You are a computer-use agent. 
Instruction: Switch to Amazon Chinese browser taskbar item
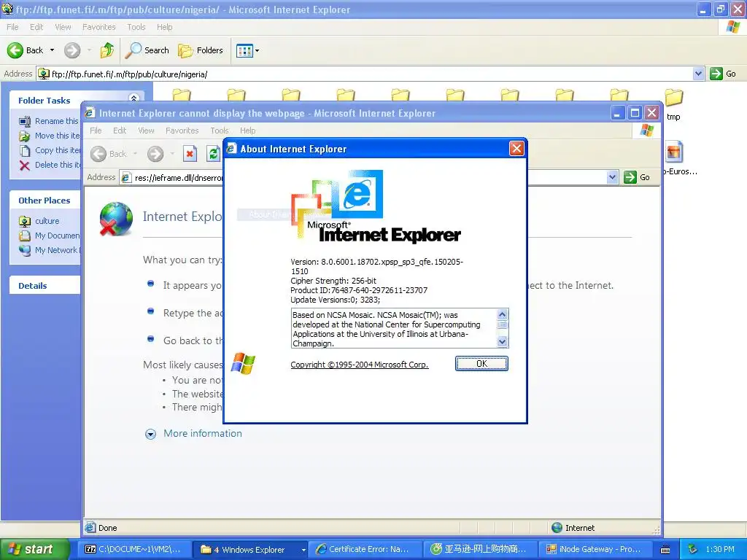click(x=480, y=550)
